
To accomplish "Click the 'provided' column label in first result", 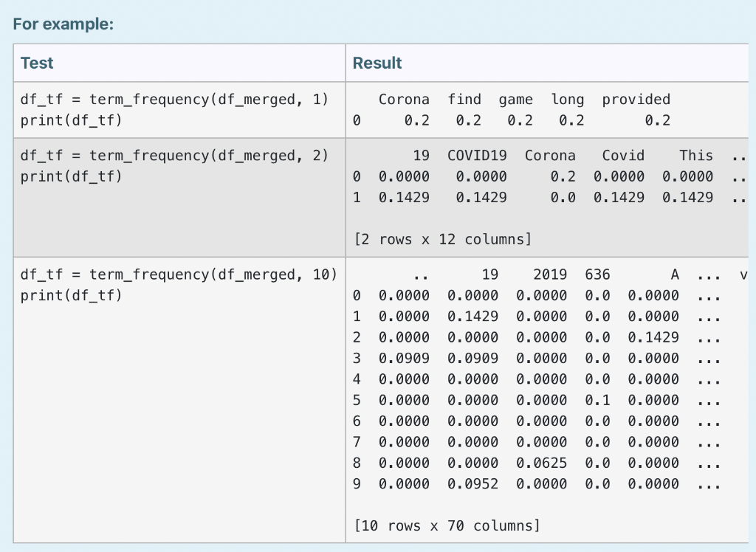I will point(636,100).
